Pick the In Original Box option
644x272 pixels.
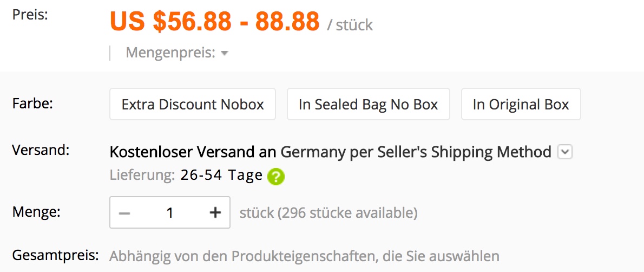click(521, 105)
